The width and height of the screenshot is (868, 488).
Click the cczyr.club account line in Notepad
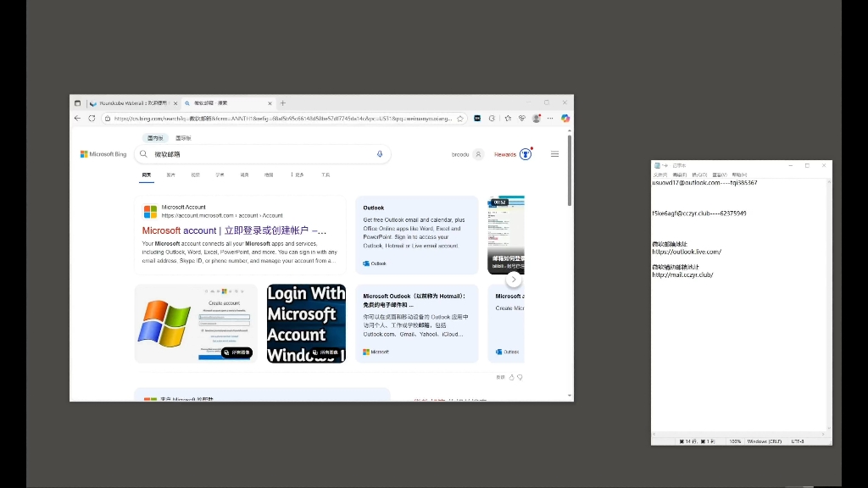699,213
